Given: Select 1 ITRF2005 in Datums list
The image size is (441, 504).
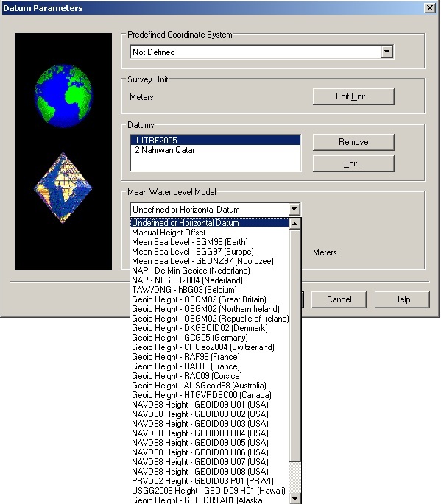Looking at the screenshot, I should click(x=215, y=140).
